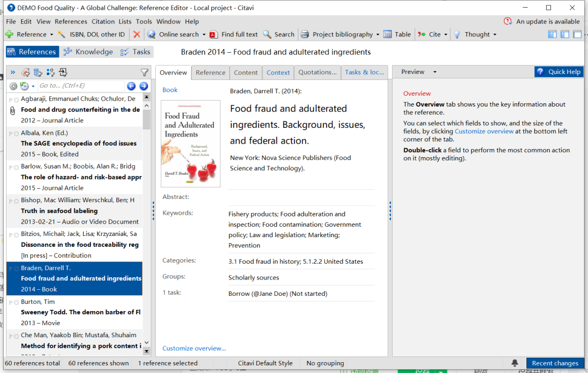Click the Quick Help question icon
The height and width of the screenshot is (373, 588).
(x=540, y=72)
